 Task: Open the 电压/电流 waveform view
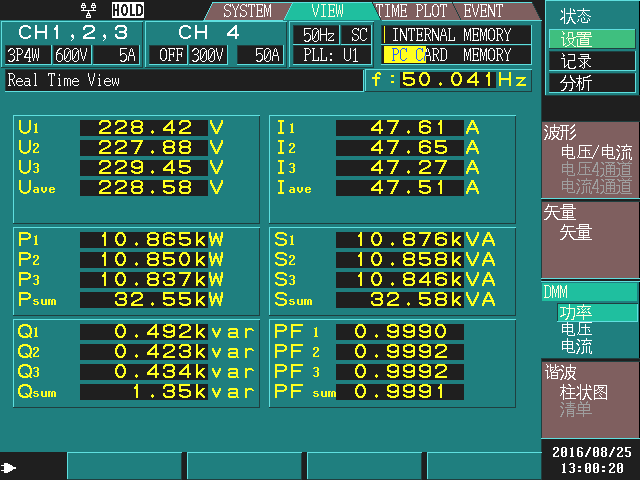597,153
